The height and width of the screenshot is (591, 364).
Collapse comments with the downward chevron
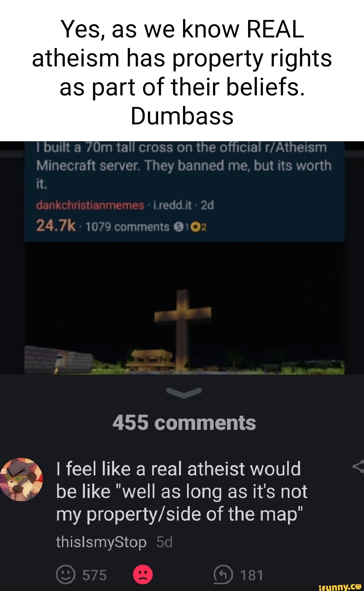(184, 392)
